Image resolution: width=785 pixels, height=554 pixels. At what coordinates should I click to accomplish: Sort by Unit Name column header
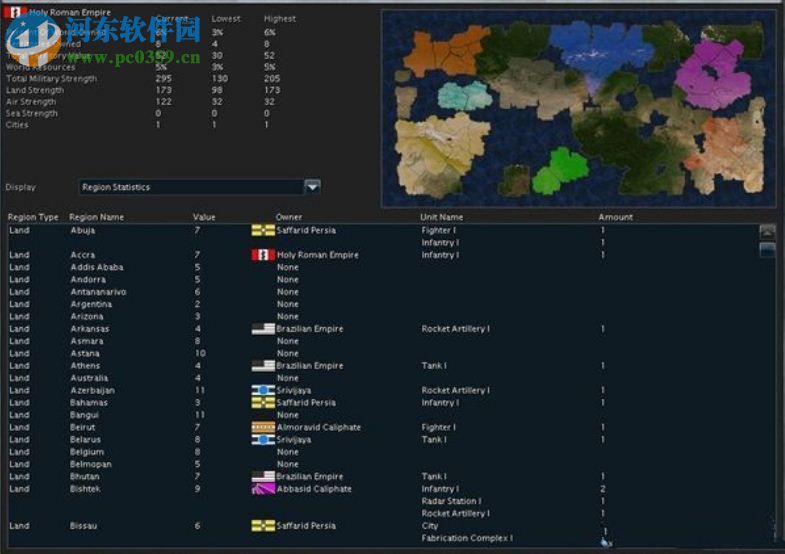point(441,217)
